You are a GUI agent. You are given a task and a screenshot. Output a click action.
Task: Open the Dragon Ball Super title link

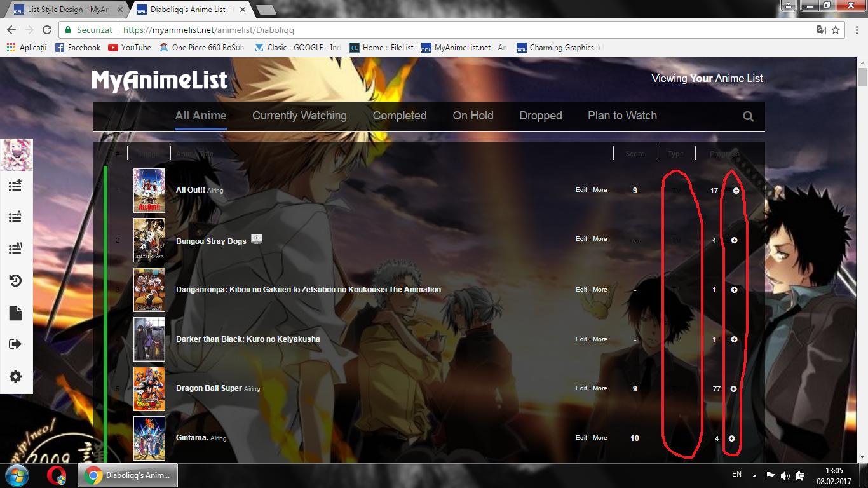(208, 388)
